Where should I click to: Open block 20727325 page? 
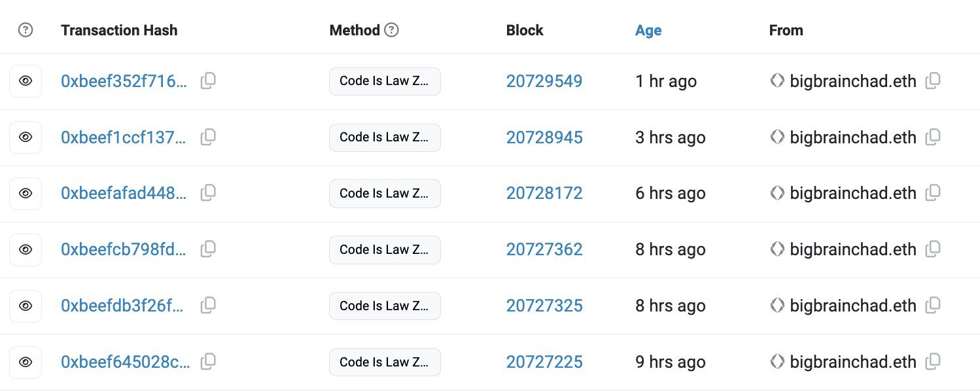(544, 306)
